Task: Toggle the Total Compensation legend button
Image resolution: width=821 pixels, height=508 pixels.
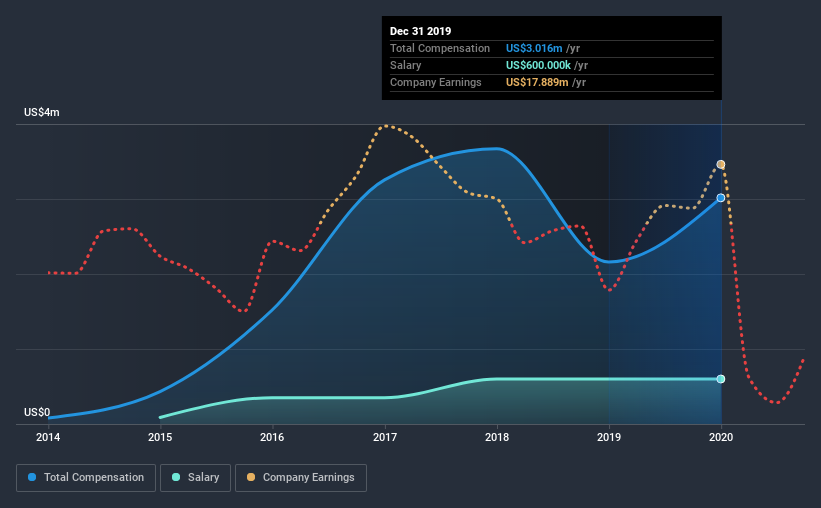Action: [x=86, y=478]
